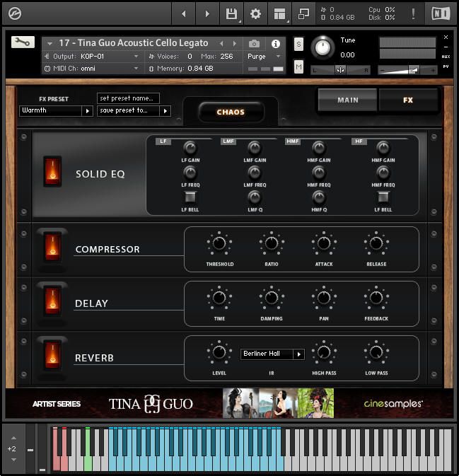Click the reverb HIGH PASS knob
The height and width of the screenshot is (476, 459).
(324, 352)
